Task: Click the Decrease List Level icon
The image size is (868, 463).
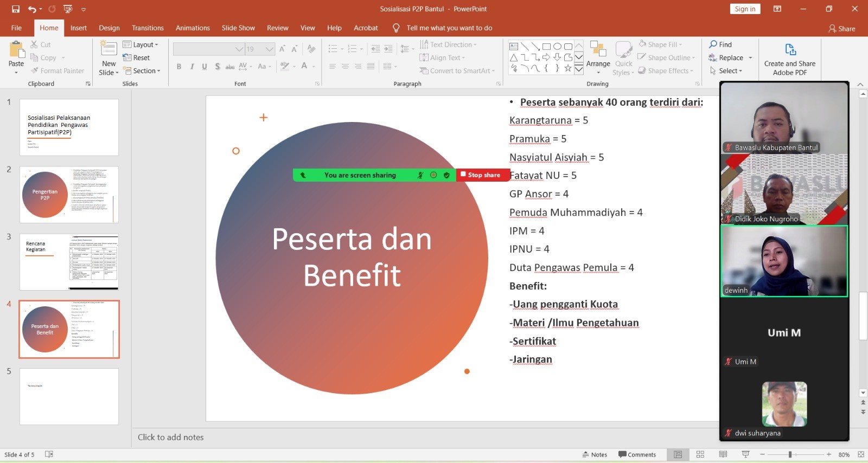Action: tap(375, 49)
